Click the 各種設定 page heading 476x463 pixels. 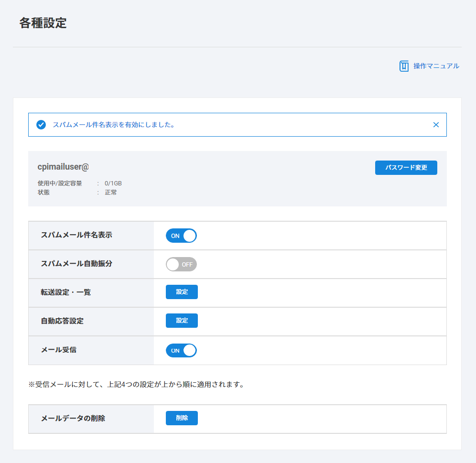pos(43,23)
